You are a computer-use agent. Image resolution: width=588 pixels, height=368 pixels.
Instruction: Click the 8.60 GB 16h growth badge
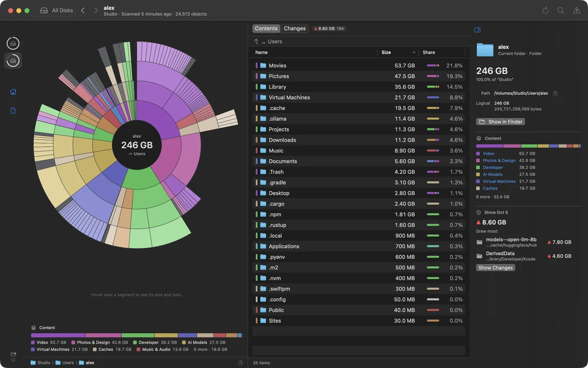tap(329, 28)
